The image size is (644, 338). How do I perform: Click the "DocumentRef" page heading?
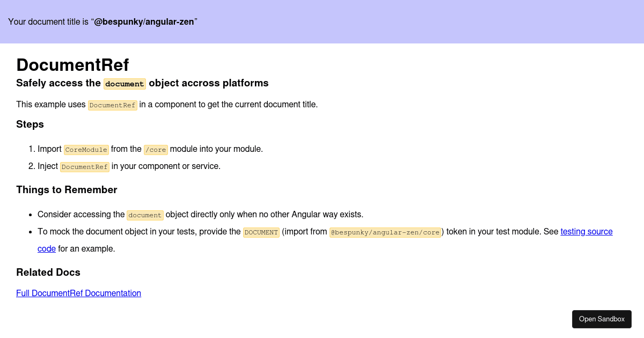[72, 65]
